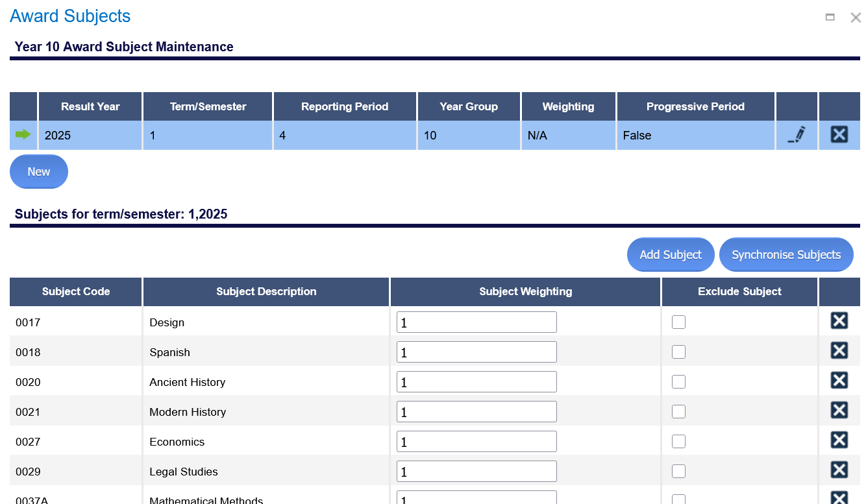Click the Award Subjects dialog title

[x=70, y=17]
